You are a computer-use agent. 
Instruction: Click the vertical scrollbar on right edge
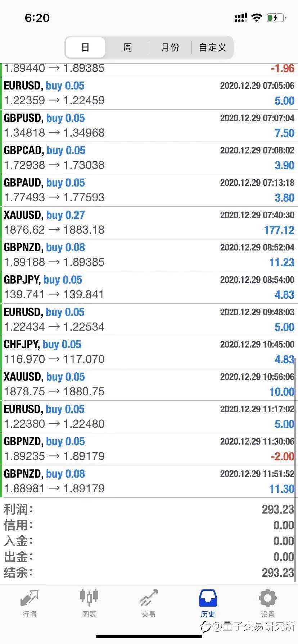point(295,467)
